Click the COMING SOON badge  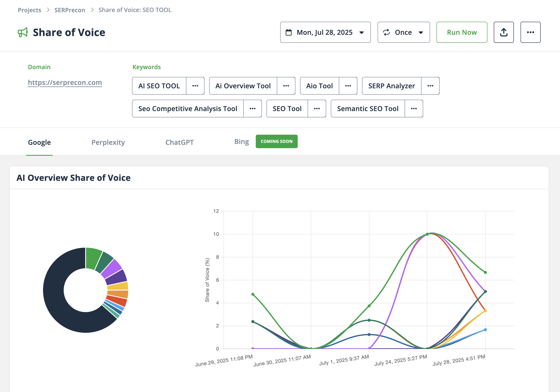point(277,141)
